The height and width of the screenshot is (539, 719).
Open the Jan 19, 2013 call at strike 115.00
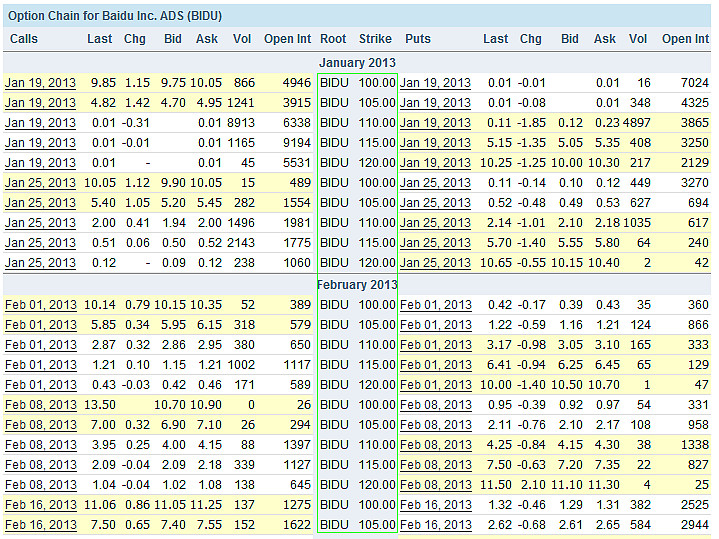click(x=40, y=143)
